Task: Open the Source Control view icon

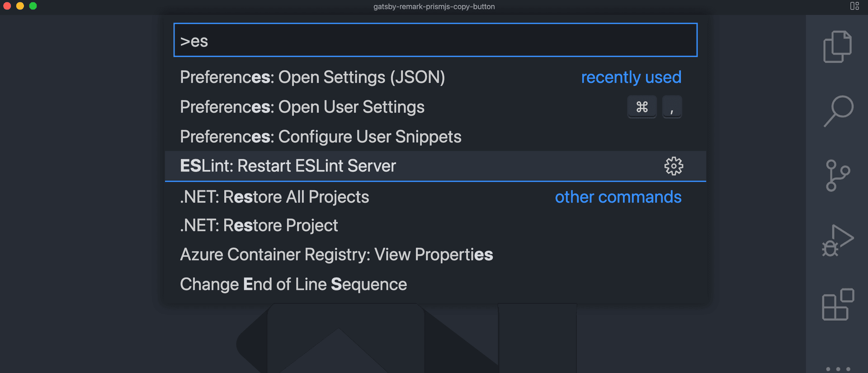Action: (x=837, y=175)
